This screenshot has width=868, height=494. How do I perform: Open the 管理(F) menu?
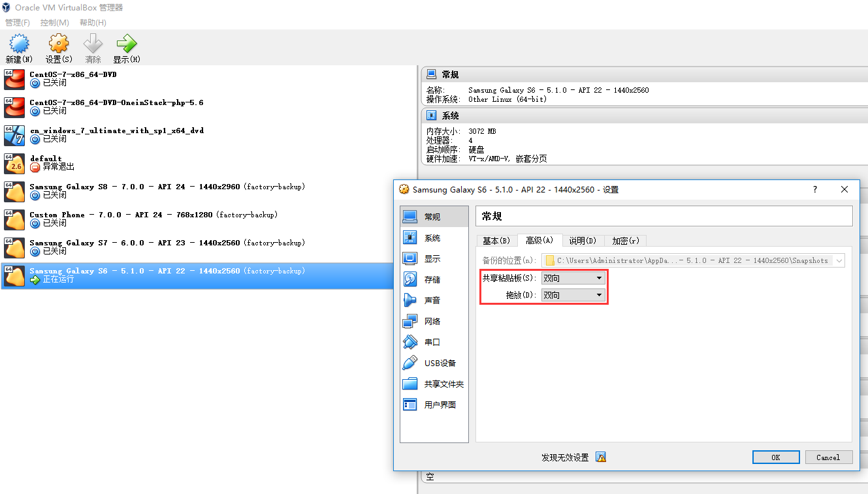18,23
